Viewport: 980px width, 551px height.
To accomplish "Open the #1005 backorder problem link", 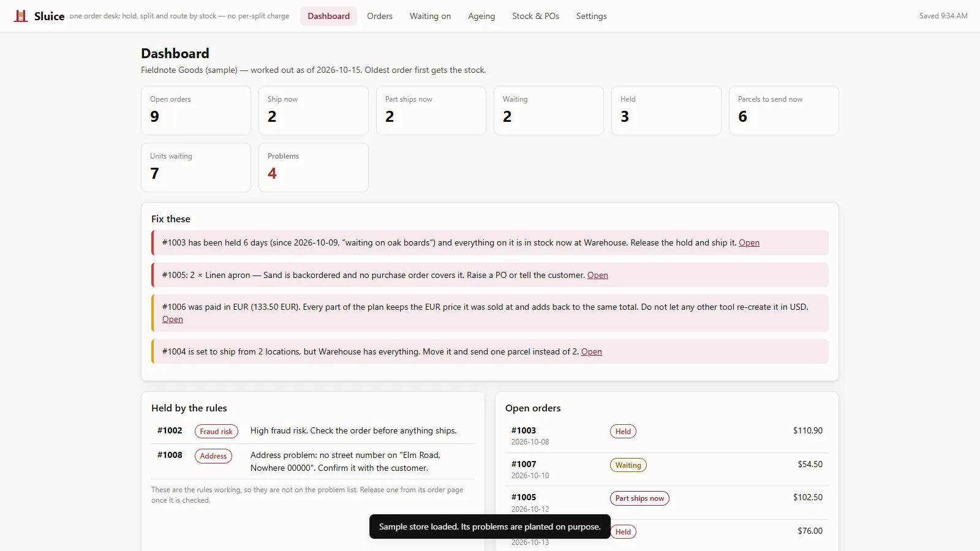I will click(597, 275).
